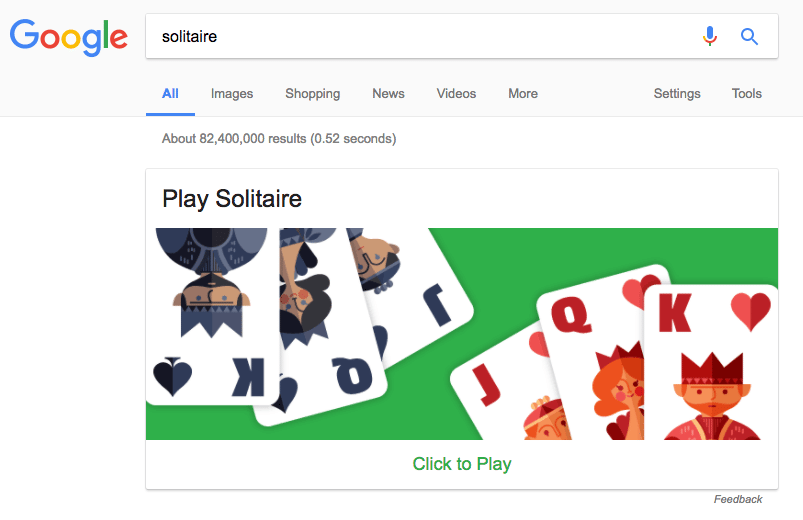Select the All results tab

click(x=170, y=94)
